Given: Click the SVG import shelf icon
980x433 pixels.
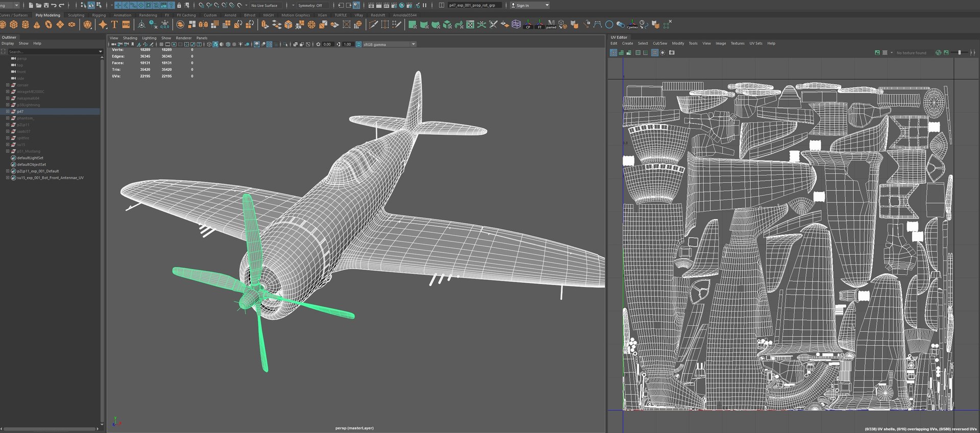Looking at the screenshot, I should 126,25.
